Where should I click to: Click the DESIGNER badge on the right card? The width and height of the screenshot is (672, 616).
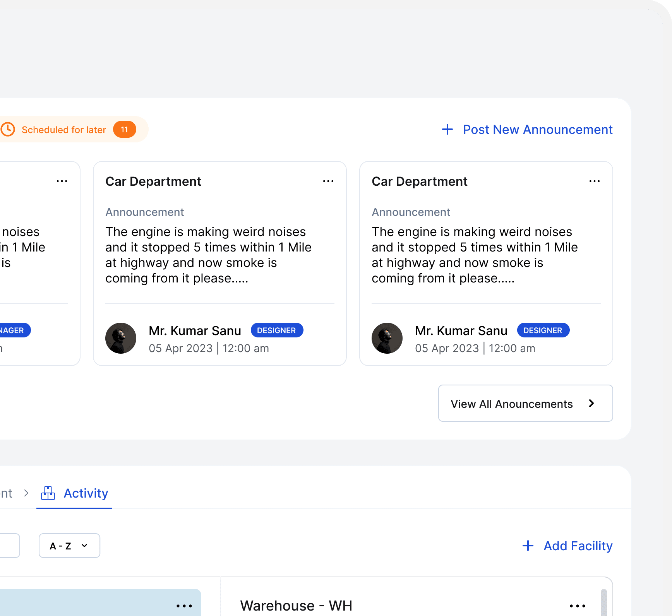coord(543,330)
